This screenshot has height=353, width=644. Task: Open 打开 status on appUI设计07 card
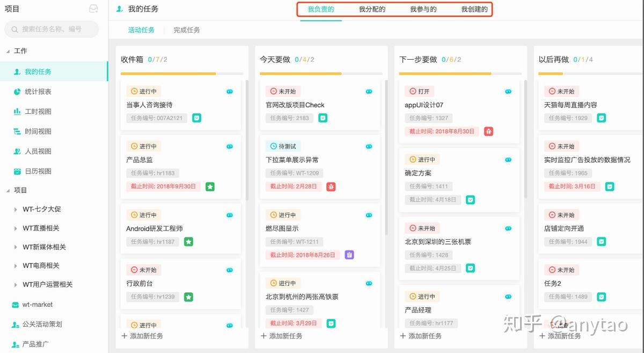[x=420, y=91]
